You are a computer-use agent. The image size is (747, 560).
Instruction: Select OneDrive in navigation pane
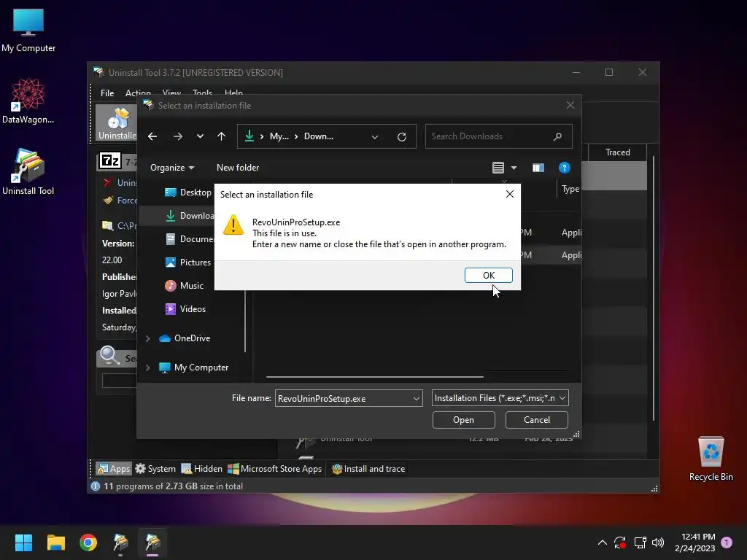(185, 338)
